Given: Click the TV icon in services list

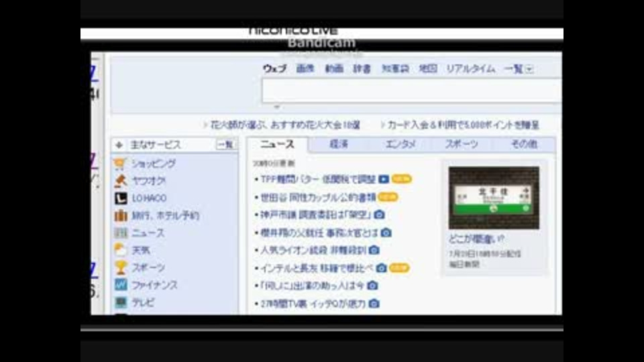Looking at the screenshot, I should [120, 302].
